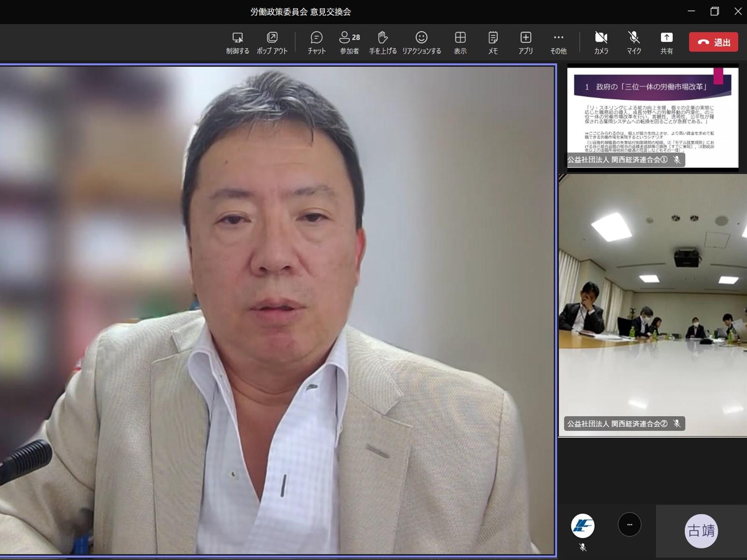747x560 pixels.
Task: Close the meeting window
Action: point(738,11)
